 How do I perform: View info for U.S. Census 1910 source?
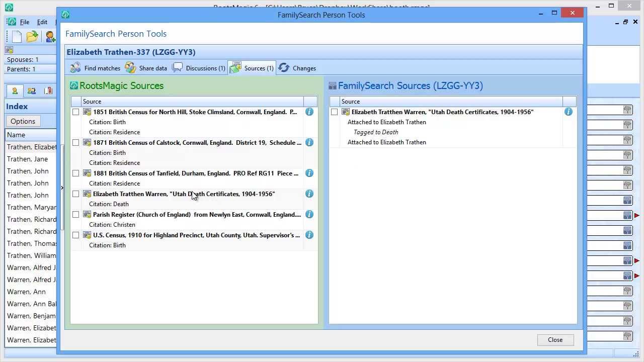click(309, 235)
